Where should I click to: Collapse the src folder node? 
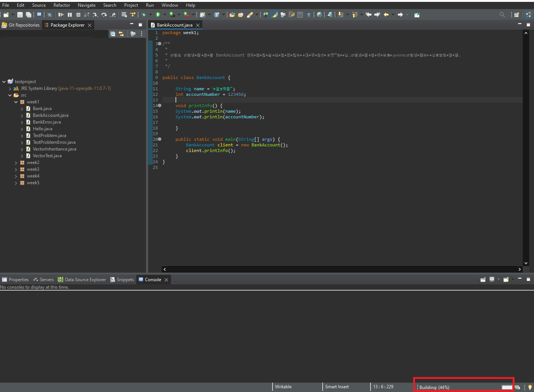click(10, 95)
